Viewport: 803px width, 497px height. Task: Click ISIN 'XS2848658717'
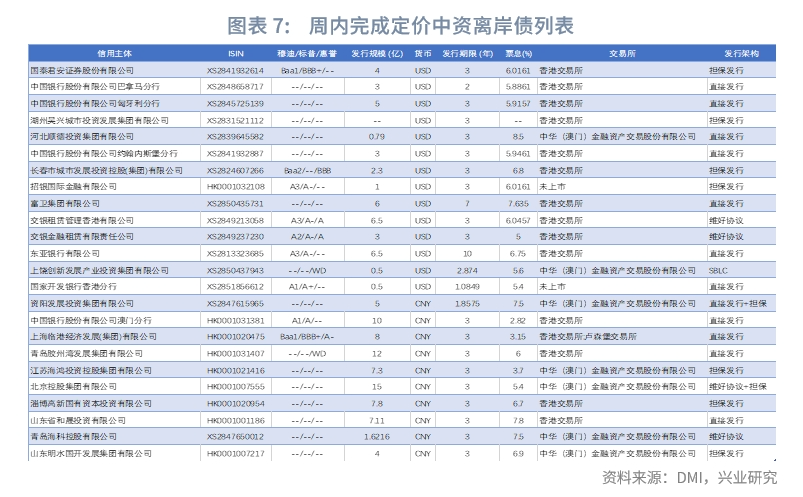point(236,87)
